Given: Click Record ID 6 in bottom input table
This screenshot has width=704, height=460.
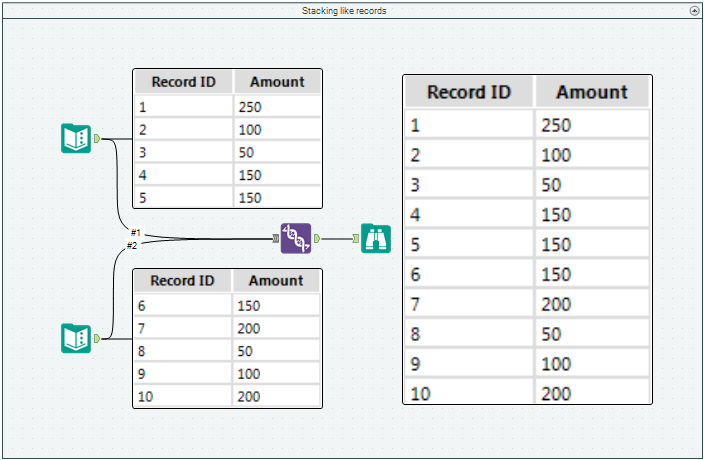Looking at the screenshot, I should click(141, 306).
